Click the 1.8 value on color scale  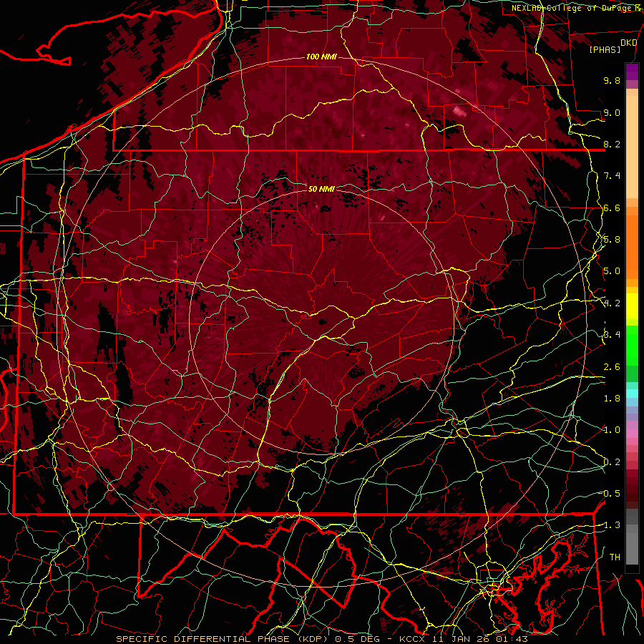pyautogui.click(x=612, y=399)
